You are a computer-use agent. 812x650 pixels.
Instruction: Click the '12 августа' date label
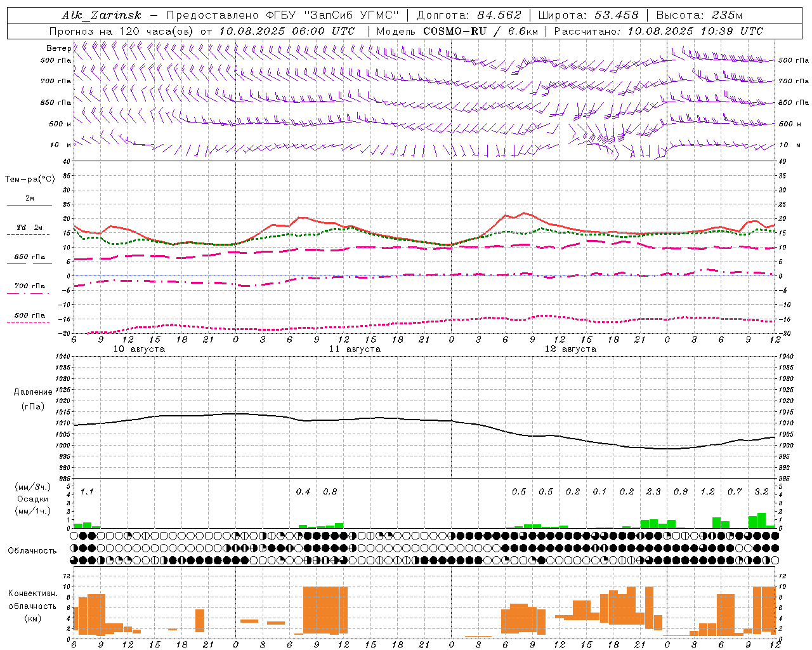[570, 349]
